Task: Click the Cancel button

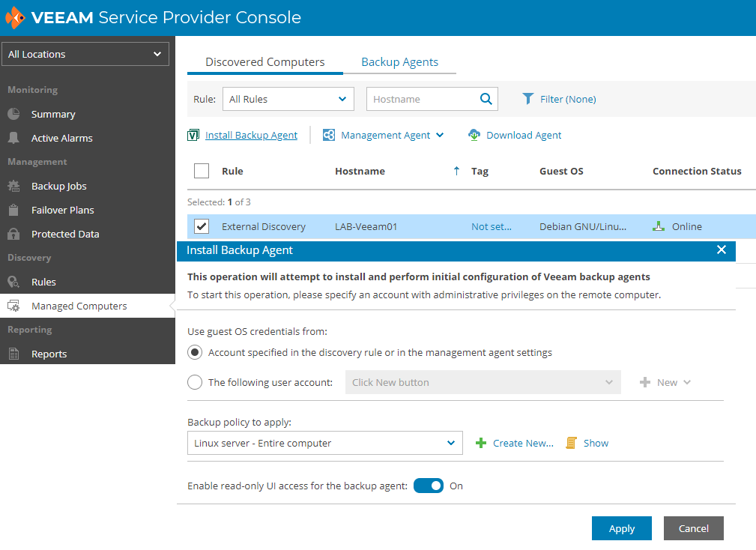Action: pyautogui.click(x=693, y=528)
